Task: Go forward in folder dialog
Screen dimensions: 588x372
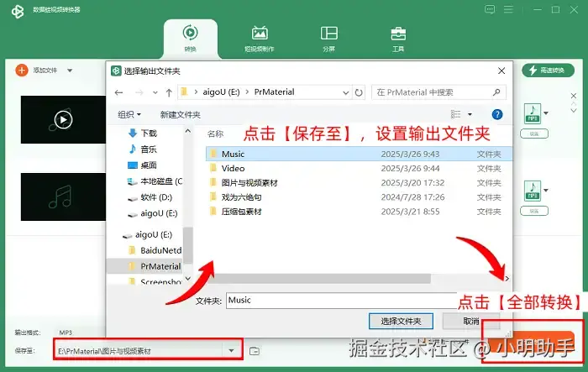Action: (139, 92)
